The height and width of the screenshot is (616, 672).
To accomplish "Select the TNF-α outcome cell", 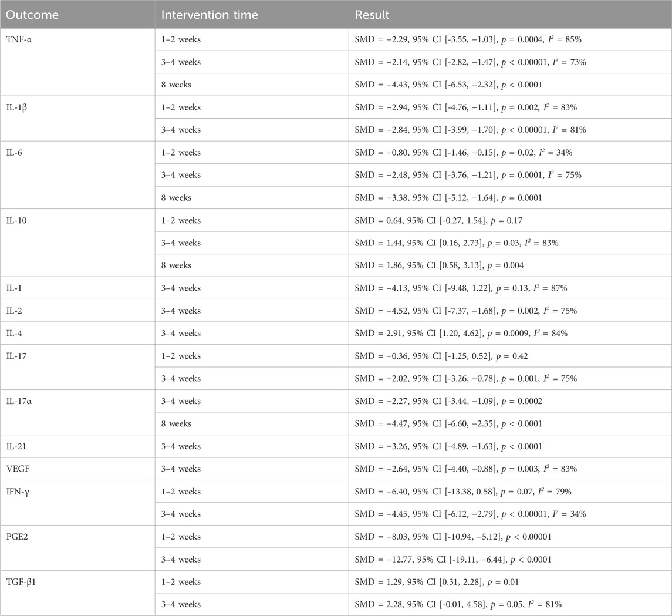I will 77,62.
